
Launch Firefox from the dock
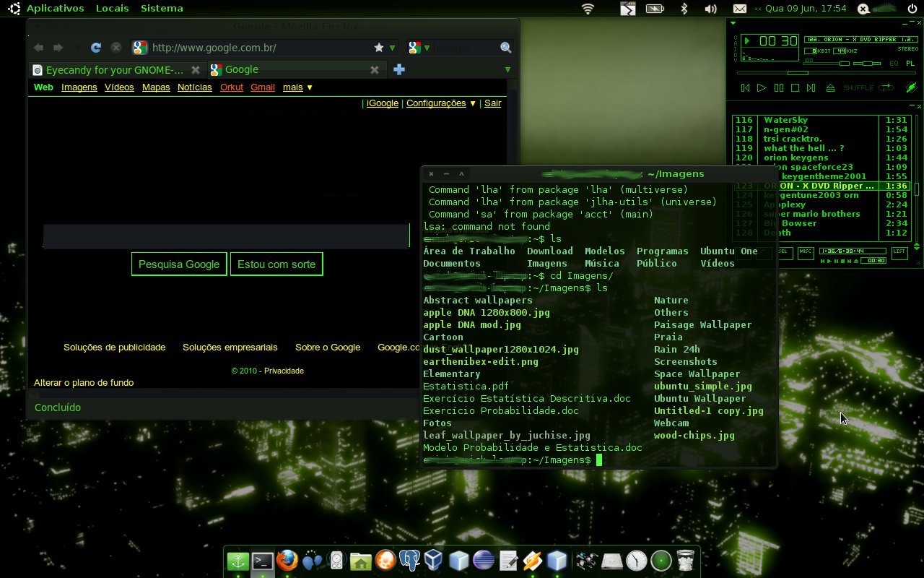287,561
